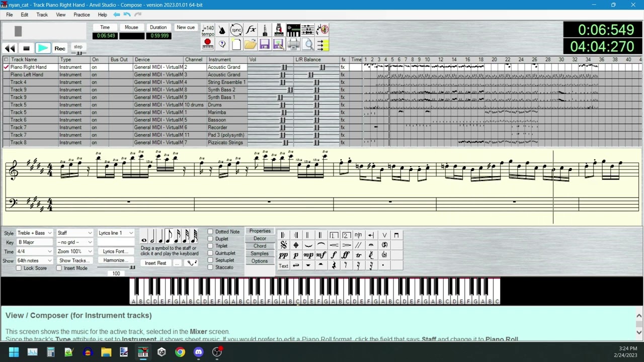Print the score with printer icon
The width and height of the screenshot is (644, 362).
point(293,45)
